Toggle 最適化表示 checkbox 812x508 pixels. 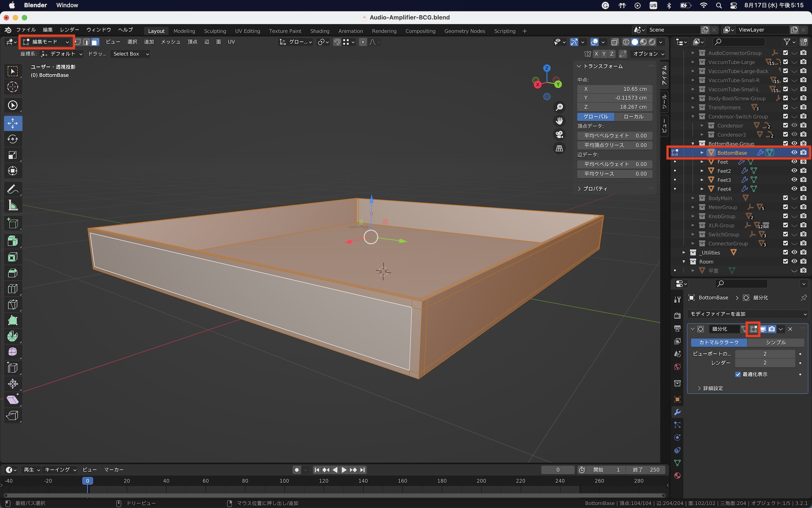point(738,374)
